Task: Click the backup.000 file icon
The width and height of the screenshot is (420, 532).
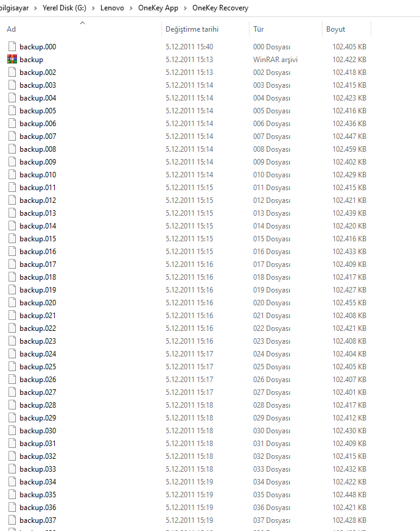Action: (x=12, y=46)
